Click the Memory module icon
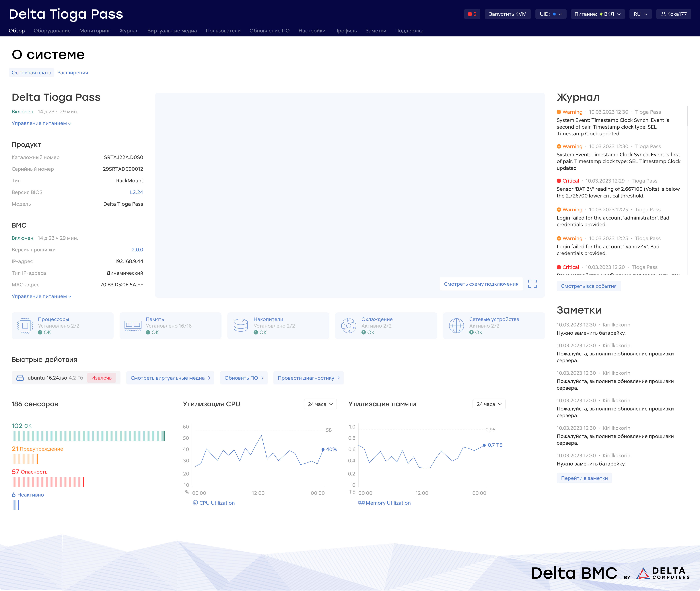700x591 pixels. point(133,326)
